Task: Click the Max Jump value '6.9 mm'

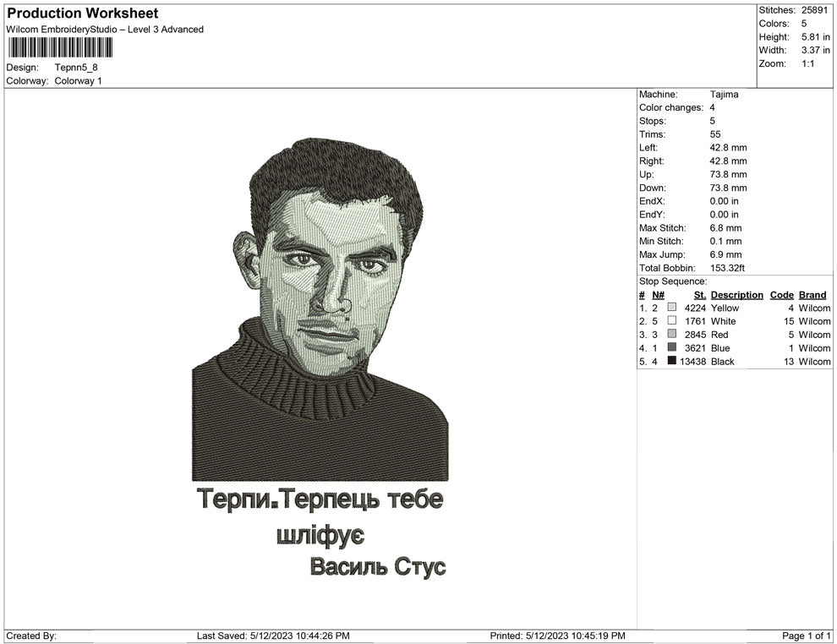Action: tap(725, 254)
